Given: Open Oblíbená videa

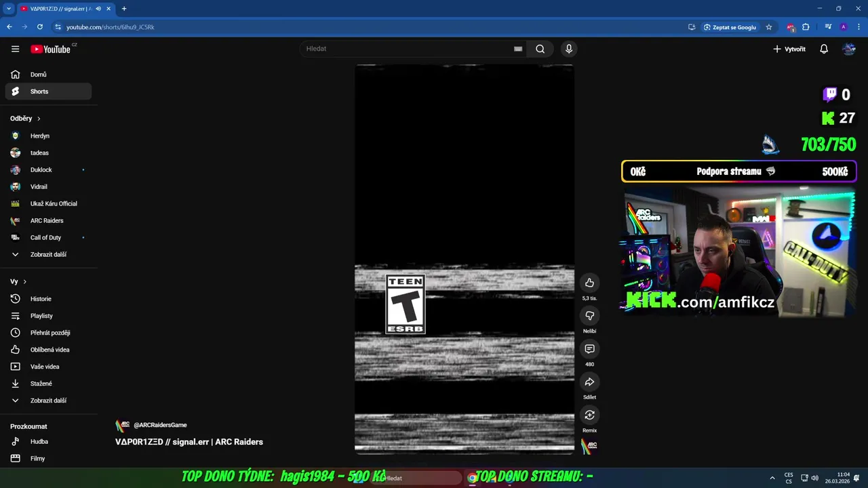Looking at the screenshot, I should 48,350.
